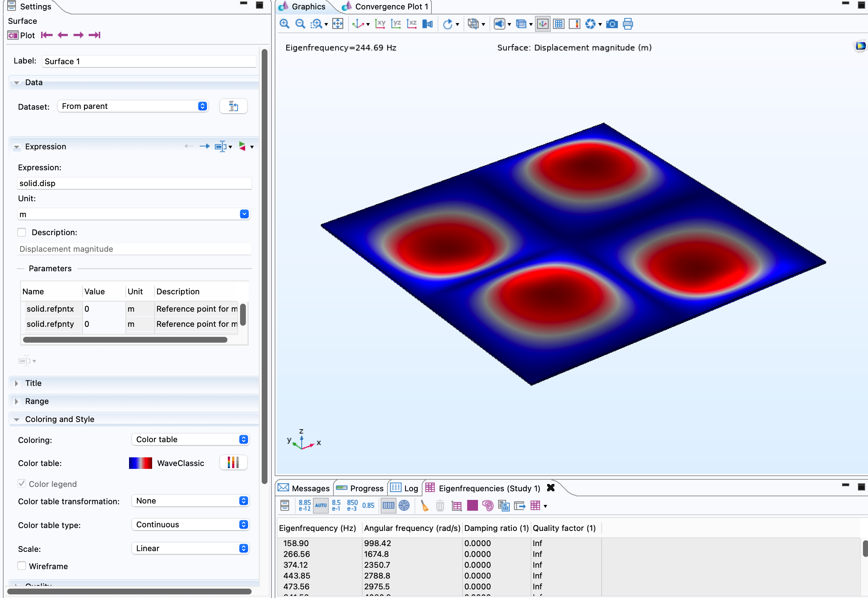Image resolution: width=868 pixels, height=598 pixels.
Task: Click the image snapshot camera icon
Action: [612, 24]
